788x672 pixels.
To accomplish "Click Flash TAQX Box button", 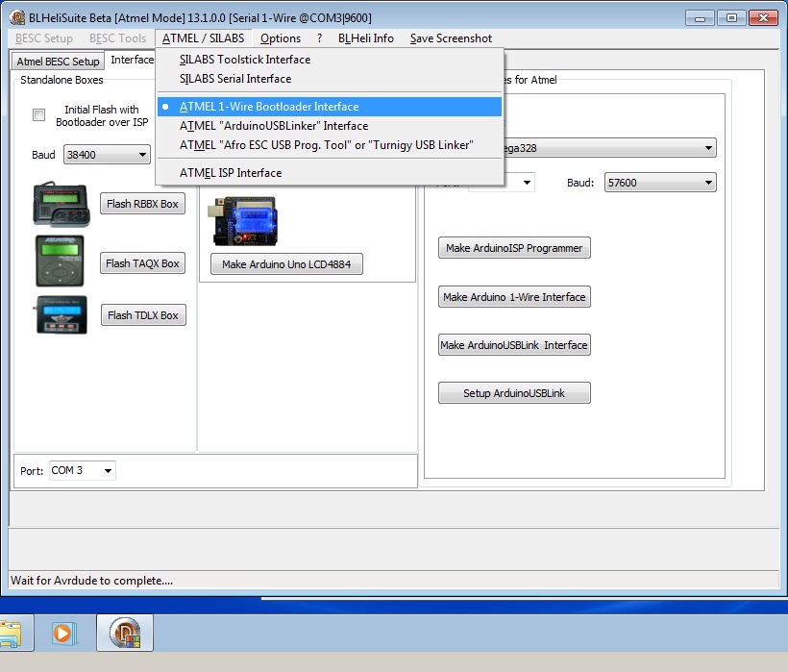I will coord(143,263).
